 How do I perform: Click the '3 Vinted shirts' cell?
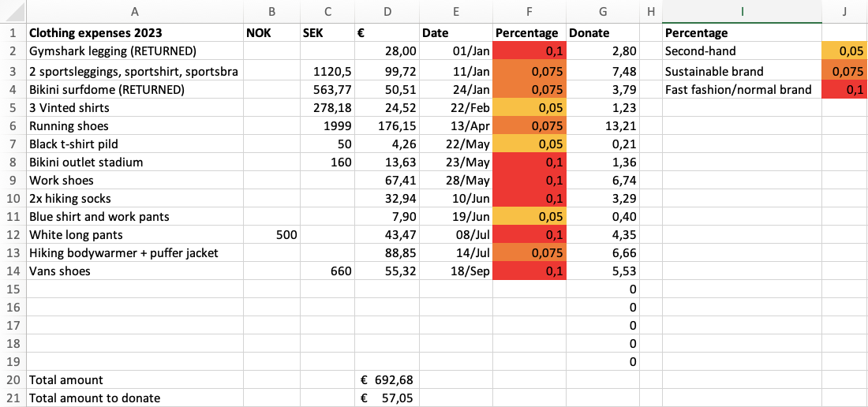[x=134, y=108]
